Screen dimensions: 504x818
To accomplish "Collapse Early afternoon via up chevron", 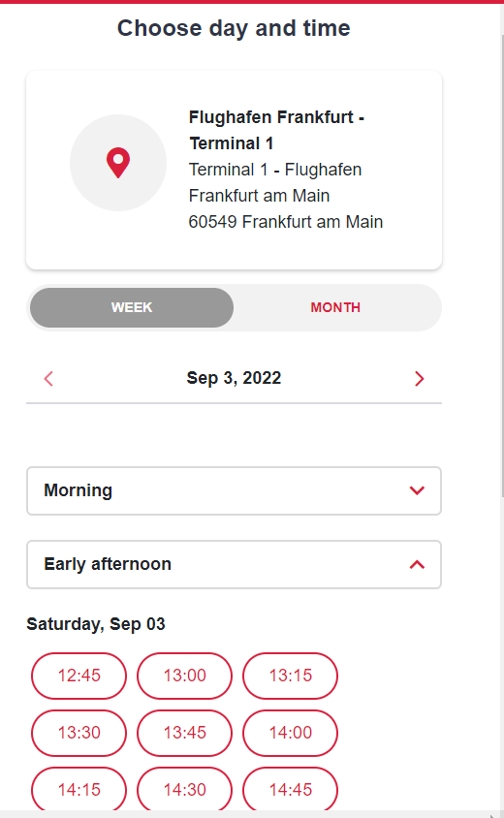I will pyautogui.click(x=417, y=564).
